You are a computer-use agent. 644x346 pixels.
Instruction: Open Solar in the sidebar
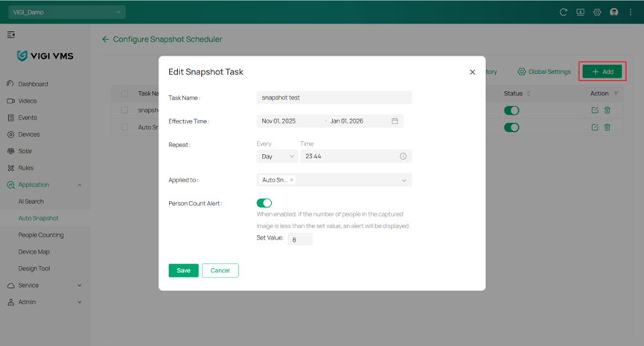coord(25,152)
